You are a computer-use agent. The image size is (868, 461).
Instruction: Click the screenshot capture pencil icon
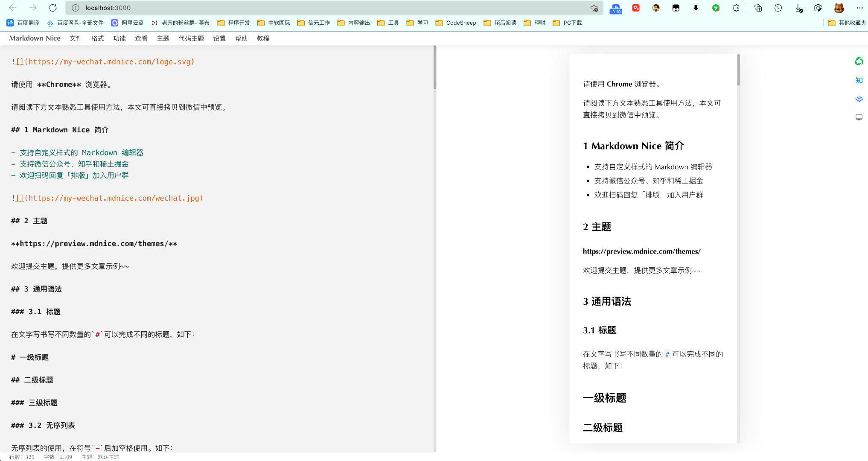[x=818, y=8]
